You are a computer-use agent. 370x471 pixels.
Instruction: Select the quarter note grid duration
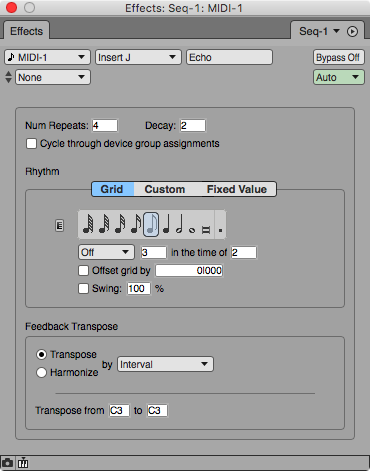click(166, 224)
